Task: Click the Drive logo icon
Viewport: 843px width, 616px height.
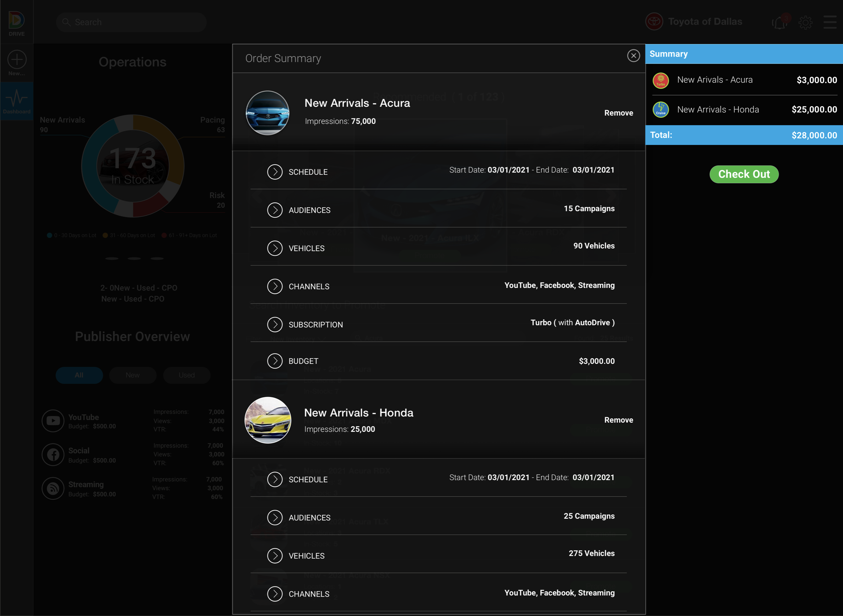Action: click(x=17, y=20)
